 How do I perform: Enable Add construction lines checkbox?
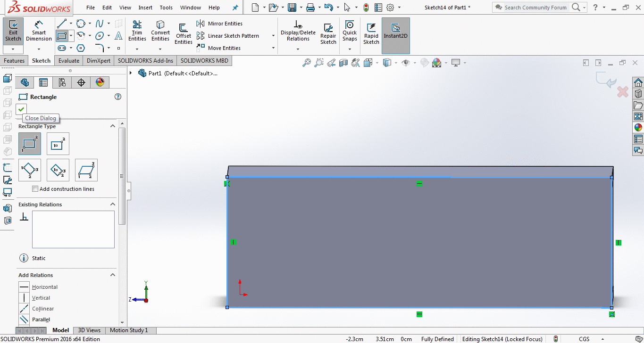click(35, 189)
